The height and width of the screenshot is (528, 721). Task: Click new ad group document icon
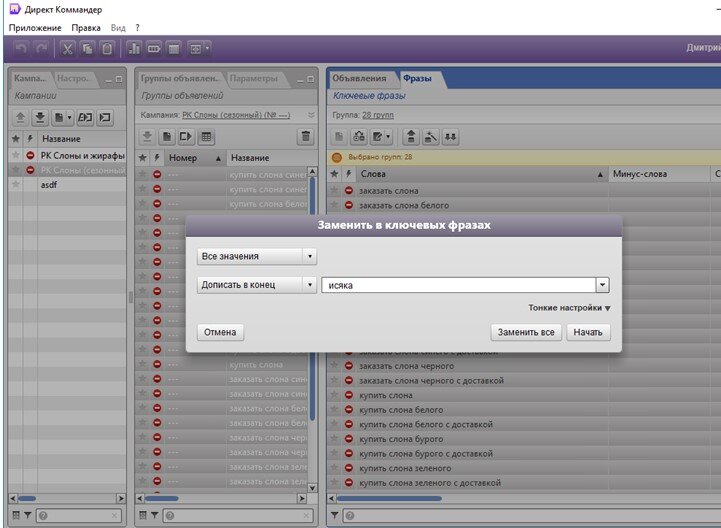pos(167,137)
